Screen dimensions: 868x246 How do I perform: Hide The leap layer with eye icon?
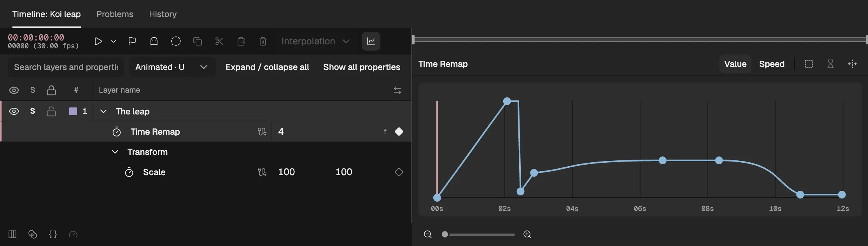click(x=14, y=111)
